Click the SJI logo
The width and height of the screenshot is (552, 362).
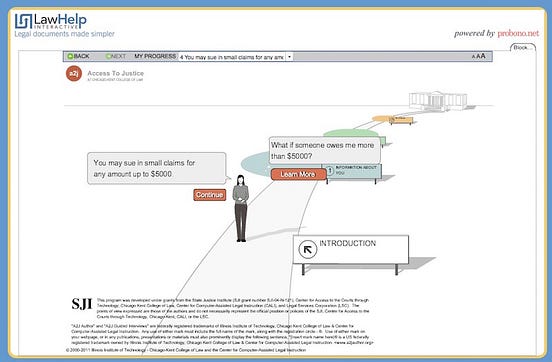tap(82, 304)
